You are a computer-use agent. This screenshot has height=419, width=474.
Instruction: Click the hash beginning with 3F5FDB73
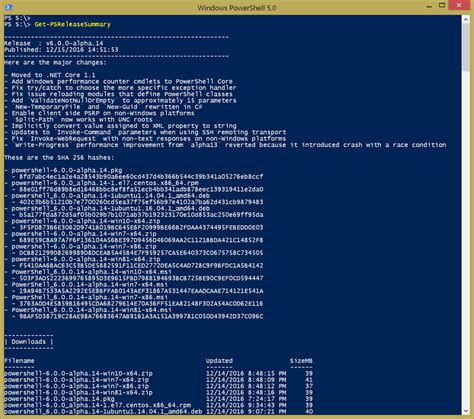click(x=141, y=227)
